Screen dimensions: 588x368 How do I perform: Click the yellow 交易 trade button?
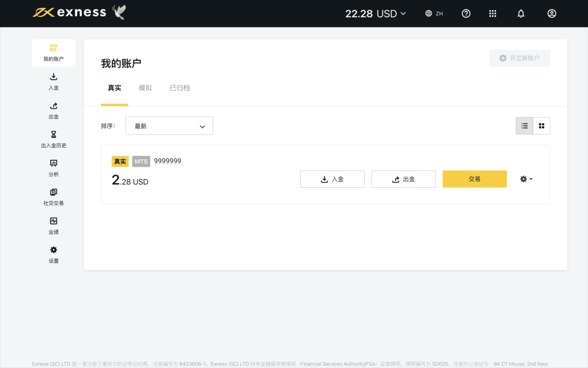(x=474, y=179)
